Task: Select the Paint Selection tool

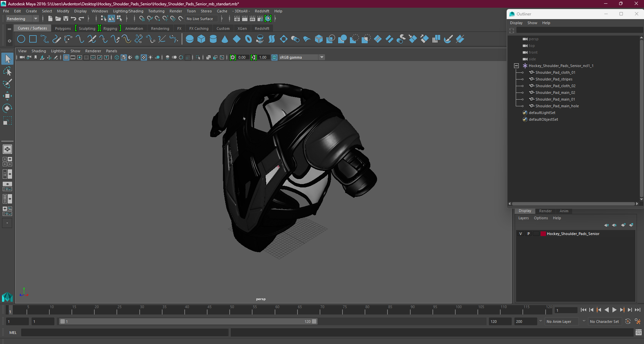Action: (7, 83)
